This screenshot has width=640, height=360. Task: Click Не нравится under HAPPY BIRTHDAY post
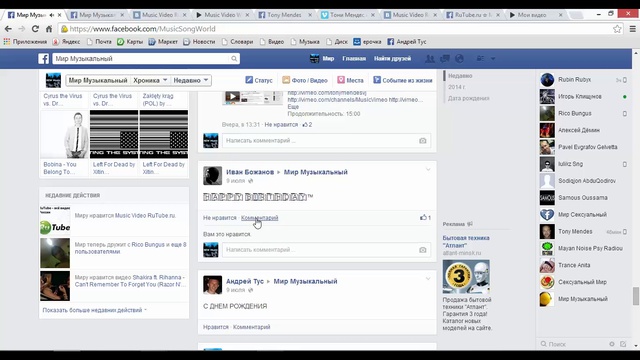click(220, 218)
